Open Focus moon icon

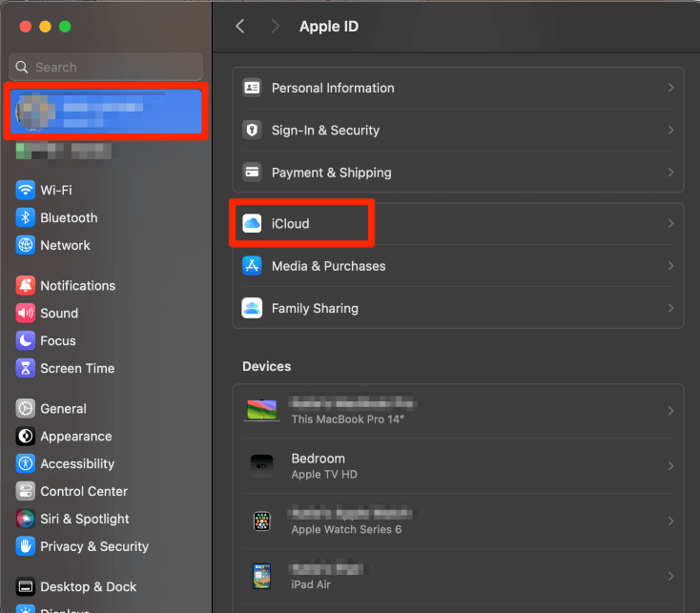click(x=26, y=341)
